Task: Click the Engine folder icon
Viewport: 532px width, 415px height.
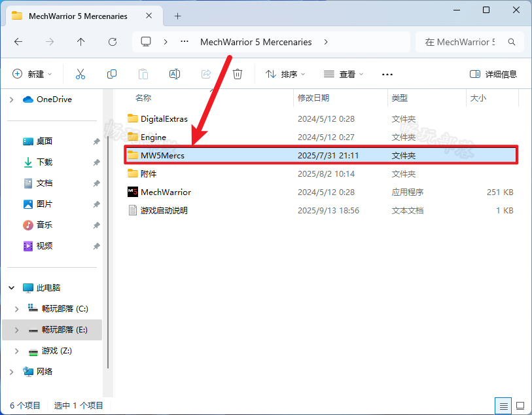Action: tap(133, 137)
